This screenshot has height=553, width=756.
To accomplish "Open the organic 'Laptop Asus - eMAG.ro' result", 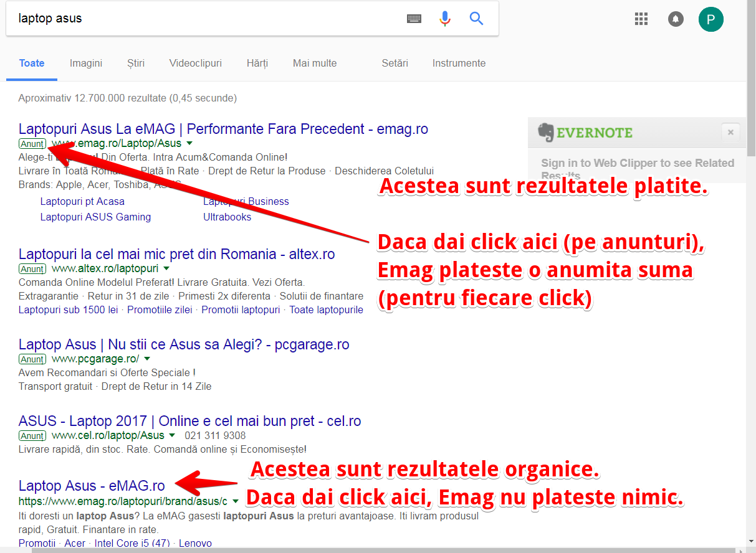I will click(x=92, y=486).
